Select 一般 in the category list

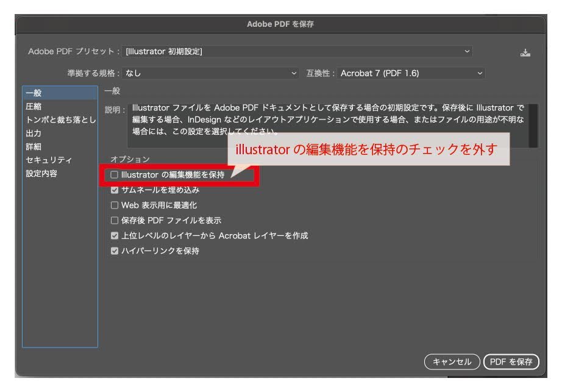(60, 93)
